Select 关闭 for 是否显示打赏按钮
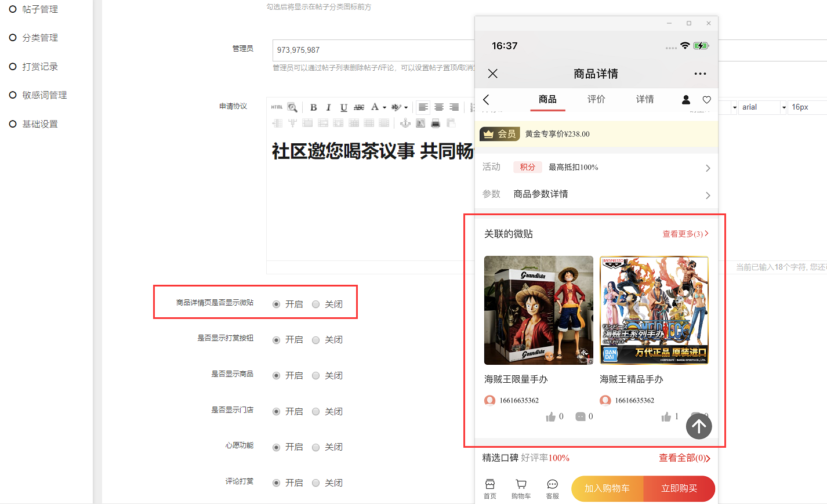Screen dimensions: 827x504 316,340
